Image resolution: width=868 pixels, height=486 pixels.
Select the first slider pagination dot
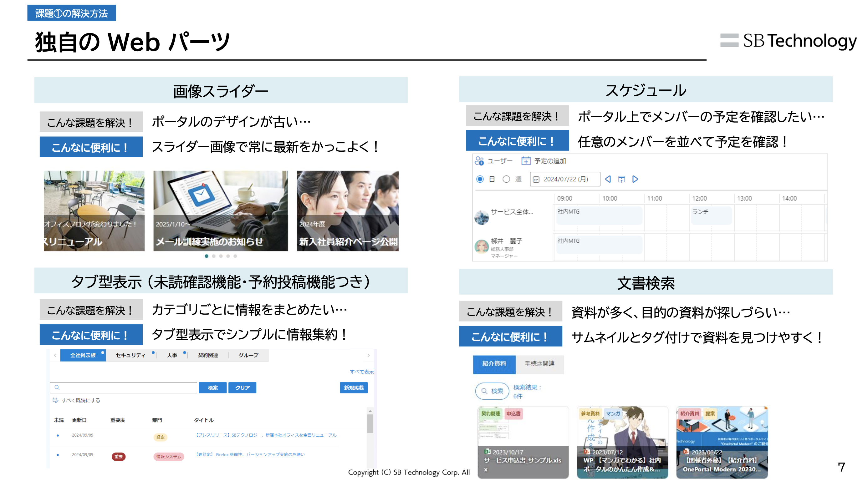click(x=207, y=256)
